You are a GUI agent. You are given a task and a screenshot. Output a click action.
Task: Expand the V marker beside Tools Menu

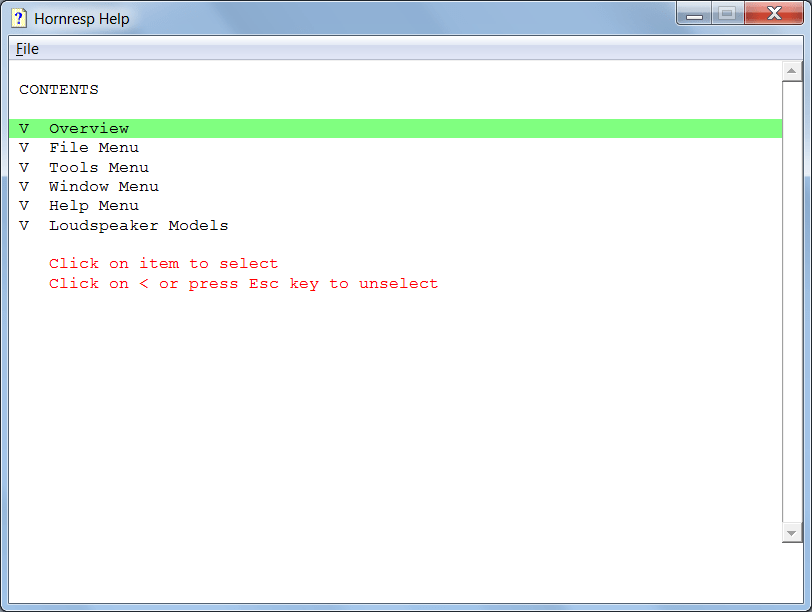(24, 168)
